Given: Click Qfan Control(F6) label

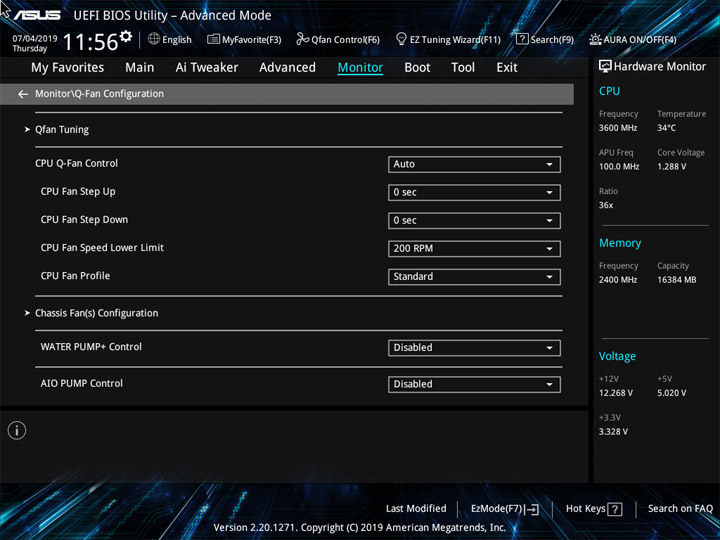Looking at the screenshot, I should [345, 40].
